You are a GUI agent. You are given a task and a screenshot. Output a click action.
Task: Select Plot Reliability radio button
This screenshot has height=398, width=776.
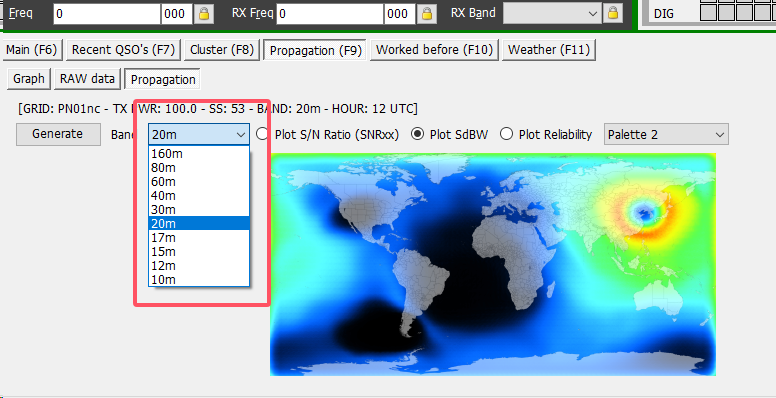point(506,134)
